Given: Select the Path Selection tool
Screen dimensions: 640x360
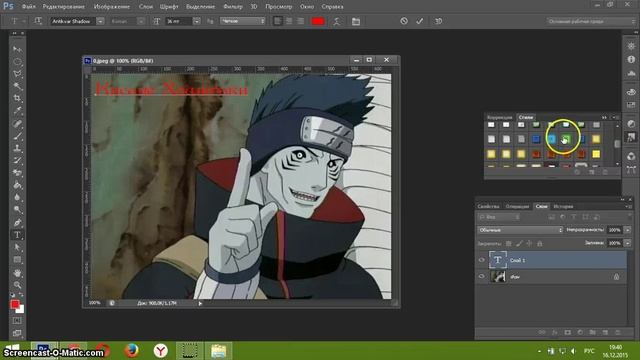Looking at the screenshot, I should click(17, 247).
